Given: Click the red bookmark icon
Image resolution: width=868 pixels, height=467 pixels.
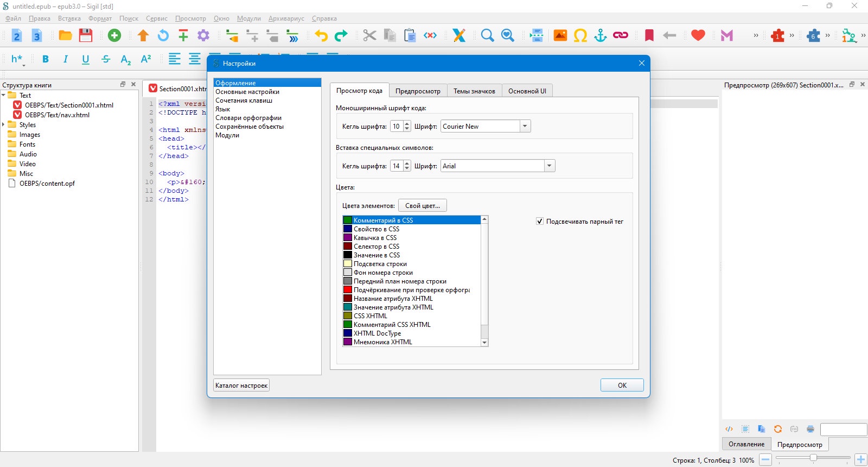Looking at the screenshot, I should point(649,36).
